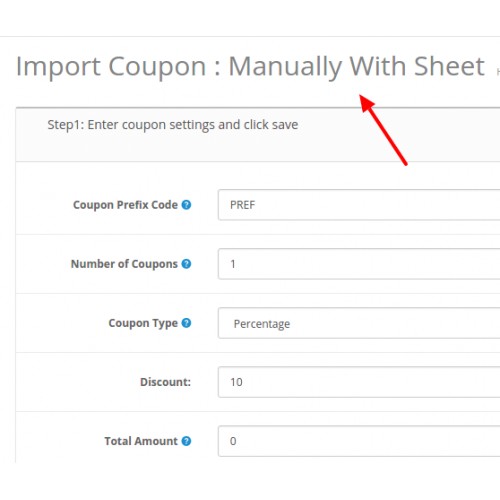
Task: Click the Discount label text
Action: [x=165, y=382]
